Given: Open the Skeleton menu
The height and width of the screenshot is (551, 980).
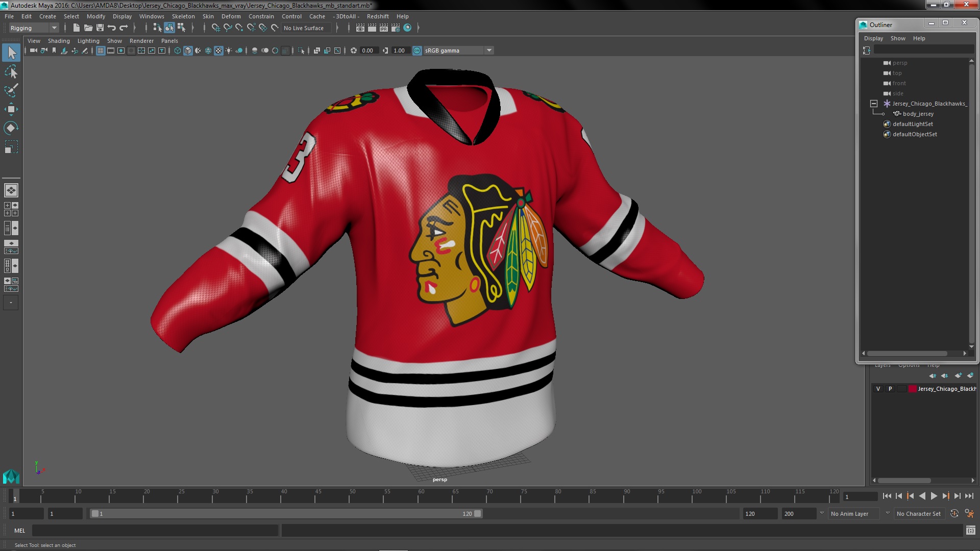Looking at the screenshot, I should [x=183, y=16].
